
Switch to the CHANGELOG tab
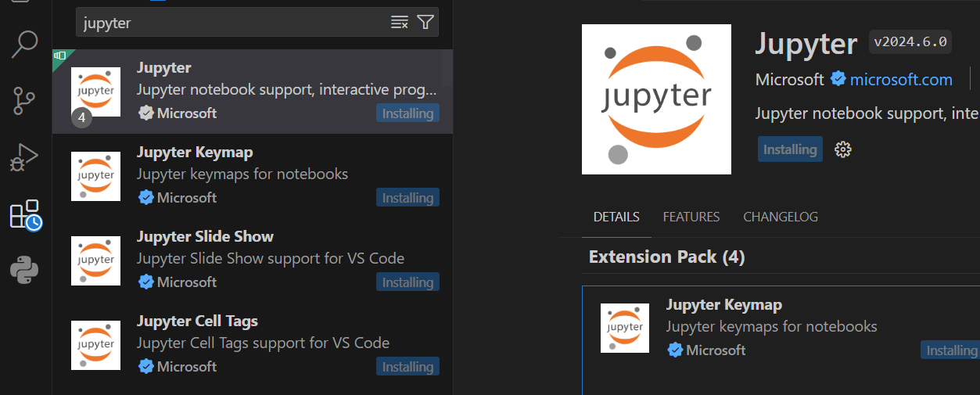tap(781, 217)
